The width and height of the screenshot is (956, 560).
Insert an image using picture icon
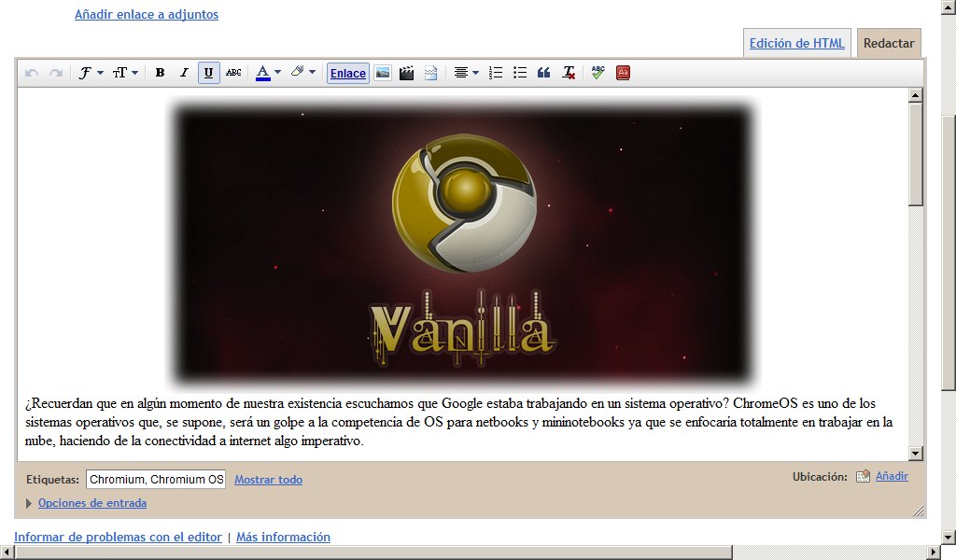click(382, 73)
